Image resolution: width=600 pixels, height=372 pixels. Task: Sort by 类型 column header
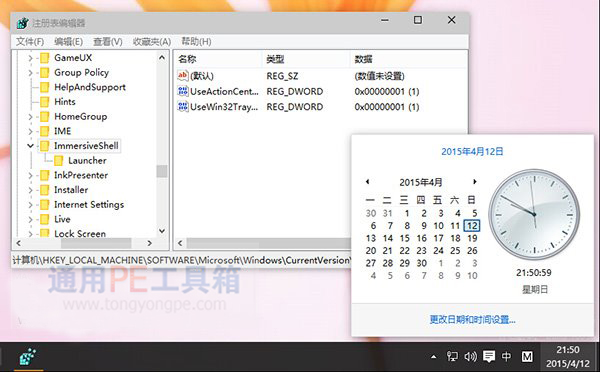[x=306, y=59]
